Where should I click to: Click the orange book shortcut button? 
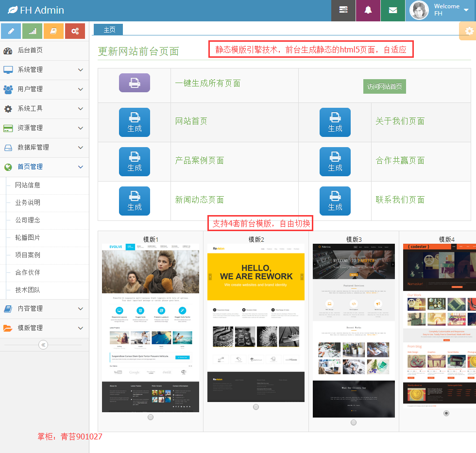[53, 31]
